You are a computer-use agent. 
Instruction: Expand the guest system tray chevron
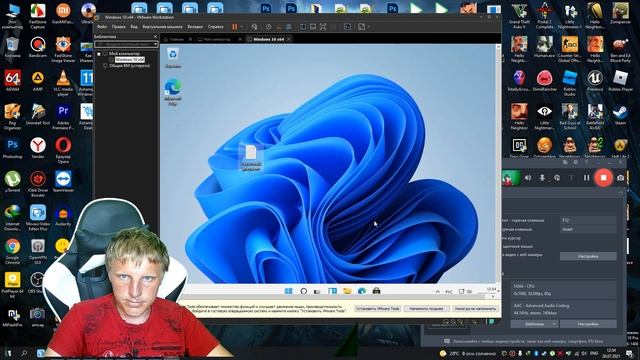(x=437, y=292)
